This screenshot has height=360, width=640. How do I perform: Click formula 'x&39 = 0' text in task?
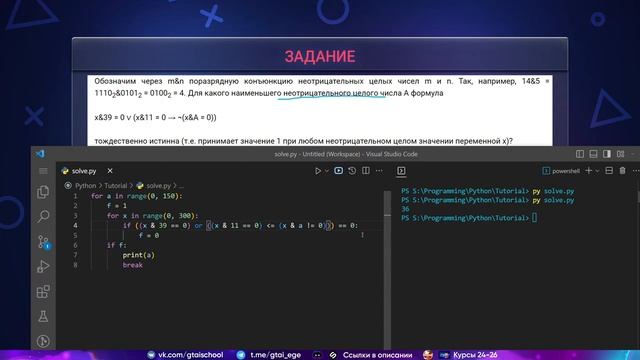click(109, 118)
